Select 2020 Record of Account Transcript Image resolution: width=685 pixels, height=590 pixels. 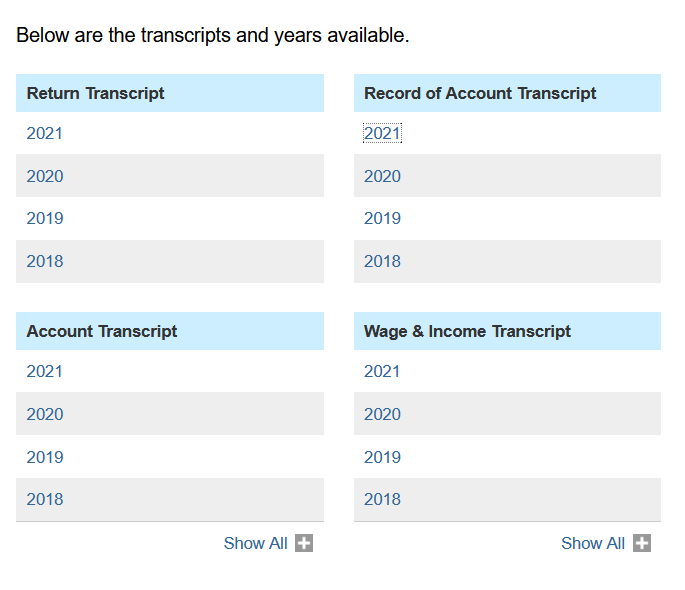point(382,176)
